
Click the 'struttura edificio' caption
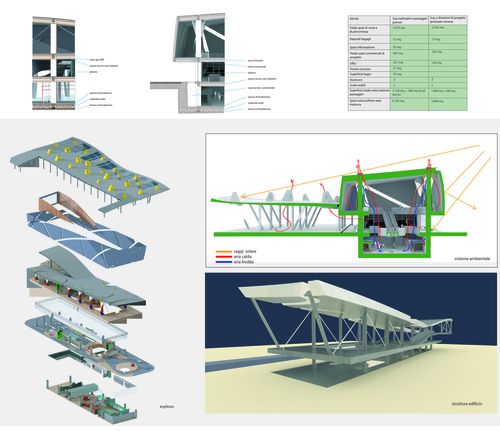point(467,404)
